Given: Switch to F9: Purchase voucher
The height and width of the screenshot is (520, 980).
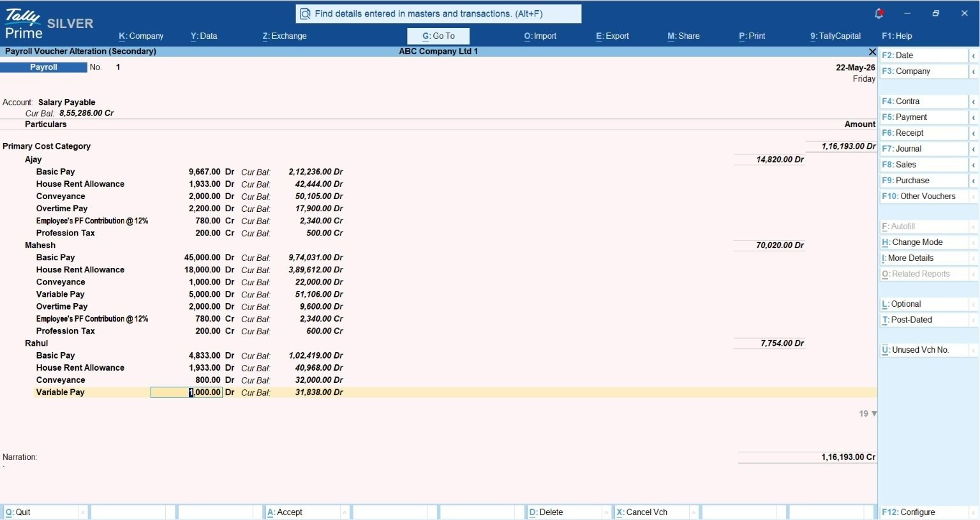Looking at the screenshot, I should pyautogui.click(x=925, y=181).
